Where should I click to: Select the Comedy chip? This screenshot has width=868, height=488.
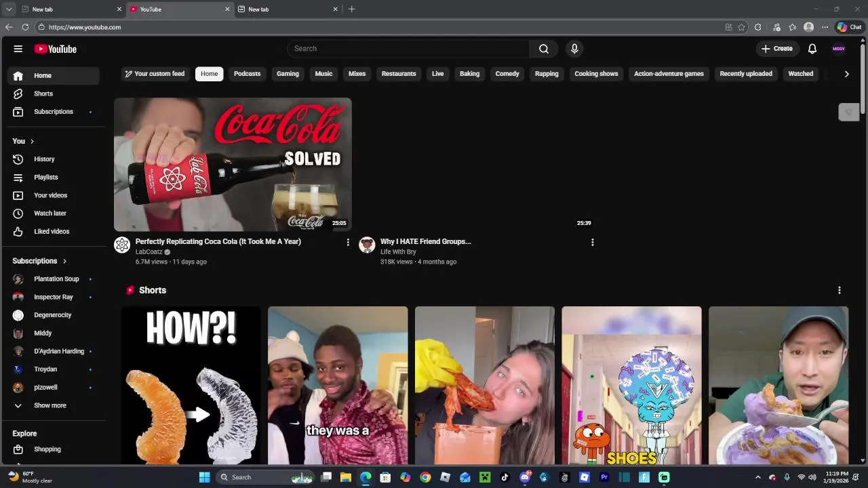[507, 74]
